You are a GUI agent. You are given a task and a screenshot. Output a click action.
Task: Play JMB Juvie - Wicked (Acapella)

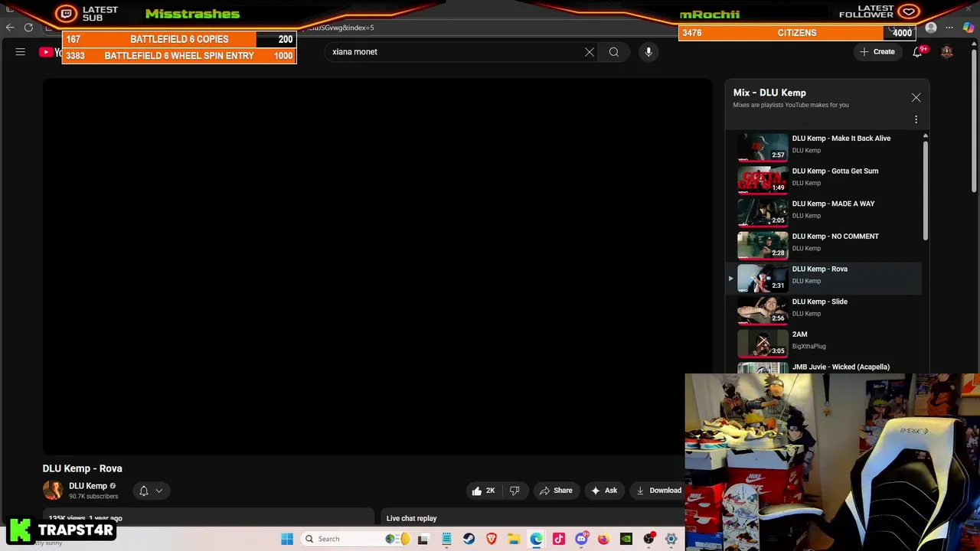coord(841,367)
